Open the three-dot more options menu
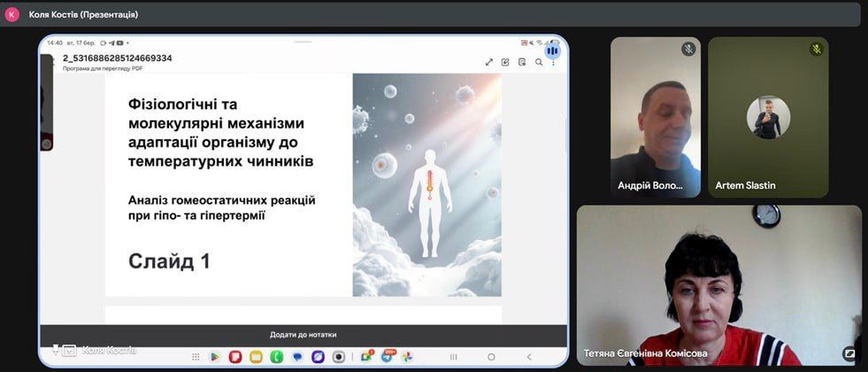This screenshot has height=372, width=868. pyautogui.click(x=554, y=63)
